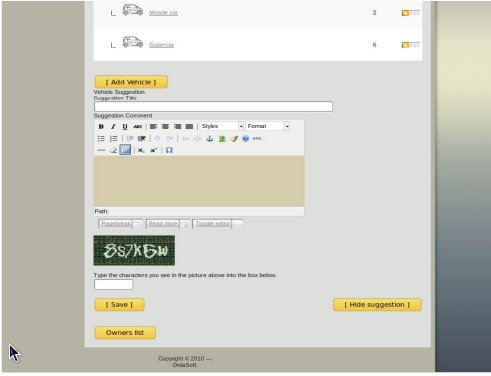Click the Save button
The height and width of the screenshot is (376, 491).
tap(119, 305)
